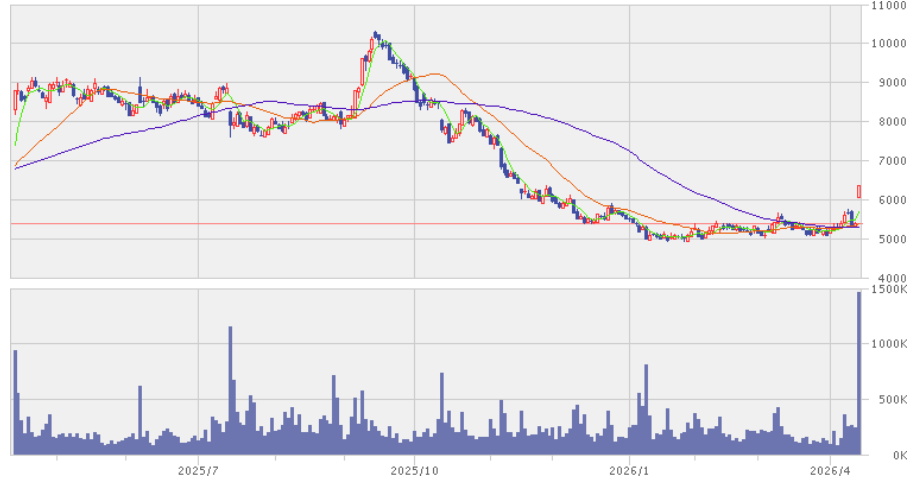Select the 1000K volume axis label
Screen dimensions: 915x483
pyautogui.click(x=889, y=344)
